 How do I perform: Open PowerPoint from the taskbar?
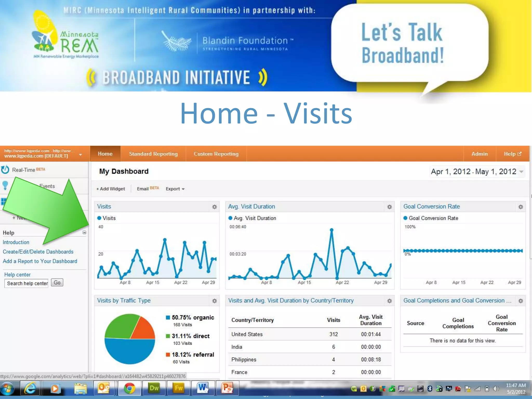coord(227,388)
